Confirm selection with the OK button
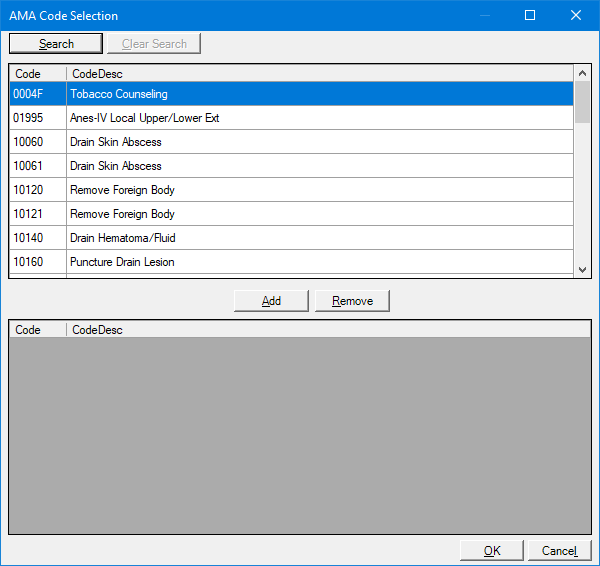600x566 pixels. [x=492, y=551]
